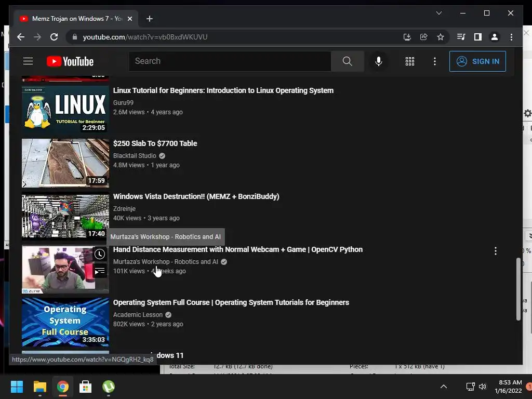Open the volume speaker icon in system tray

[x=483, y=387]
